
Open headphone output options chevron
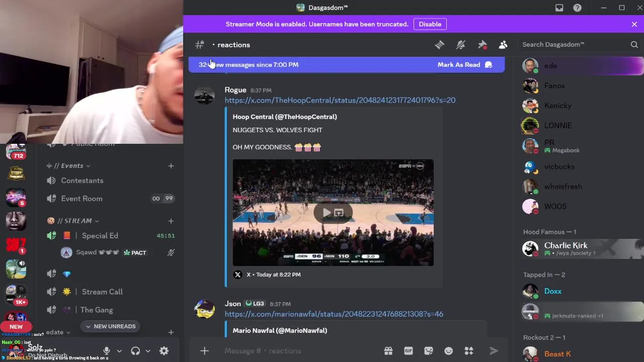(x=148, y=351)
